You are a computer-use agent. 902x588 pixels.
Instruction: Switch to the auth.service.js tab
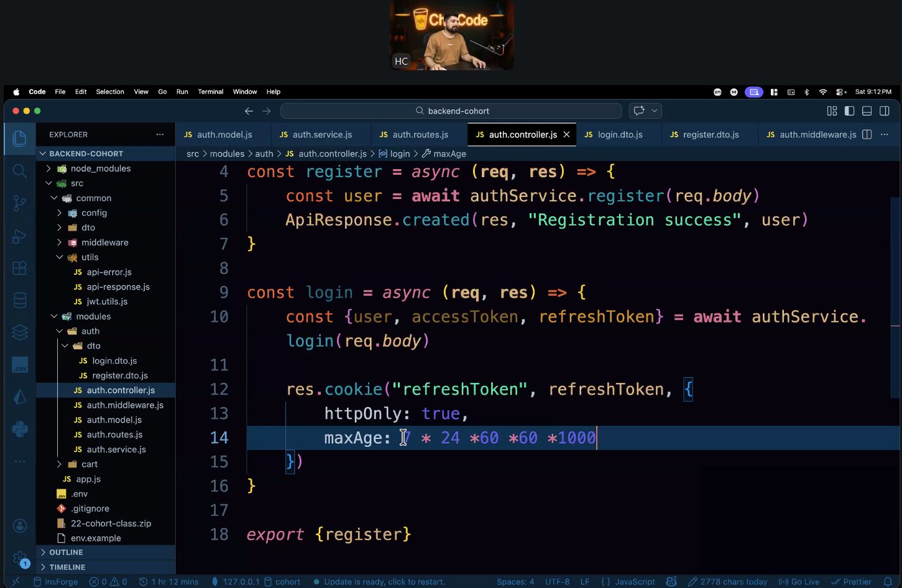[x=321, y=135]
